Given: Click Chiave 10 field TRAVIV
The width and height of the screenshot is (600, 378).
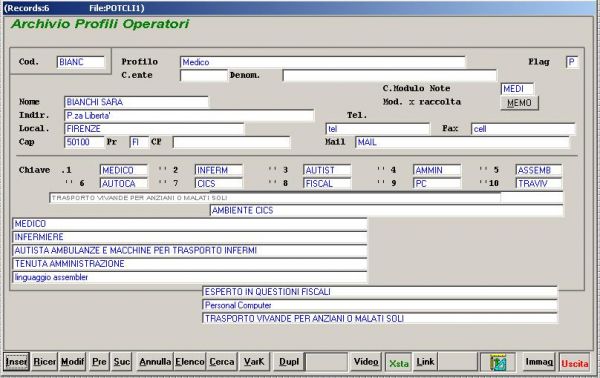Looking at the screenshot, I should 538,184.
